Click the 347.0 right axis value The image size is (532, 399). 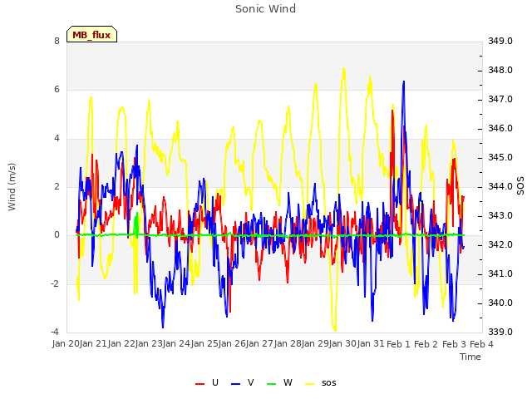coord(500,100)
